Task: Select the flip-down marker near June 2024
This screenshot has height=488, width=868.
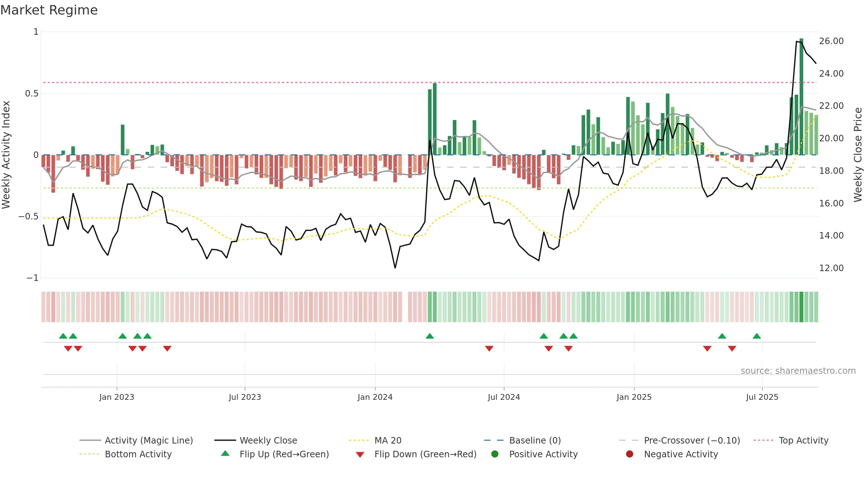Action: (489, 348)
